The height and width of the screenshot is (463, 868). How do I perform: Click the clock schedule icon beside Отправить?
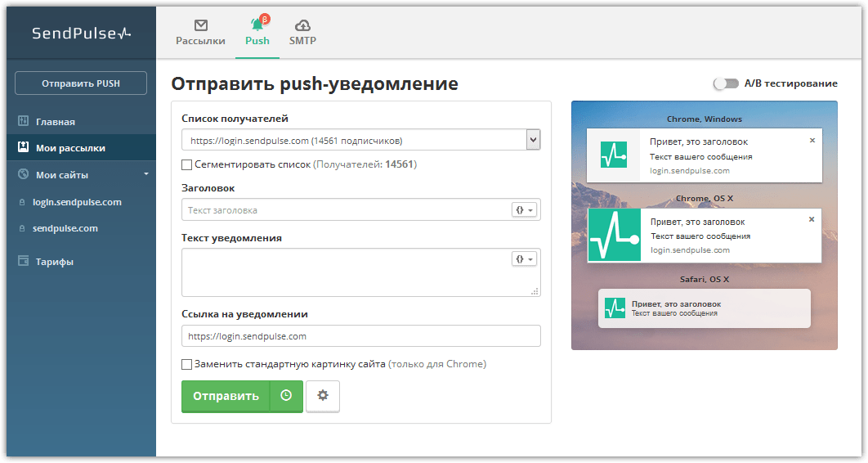pos(286,396)
